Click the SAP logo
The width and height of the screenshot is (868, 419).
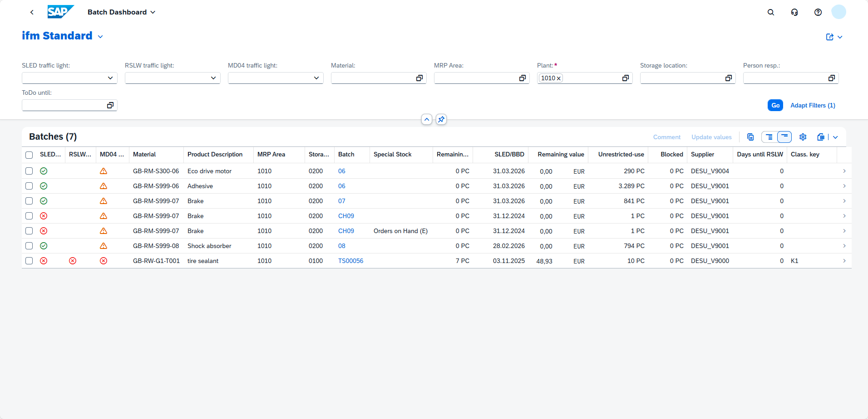(60, 12)
